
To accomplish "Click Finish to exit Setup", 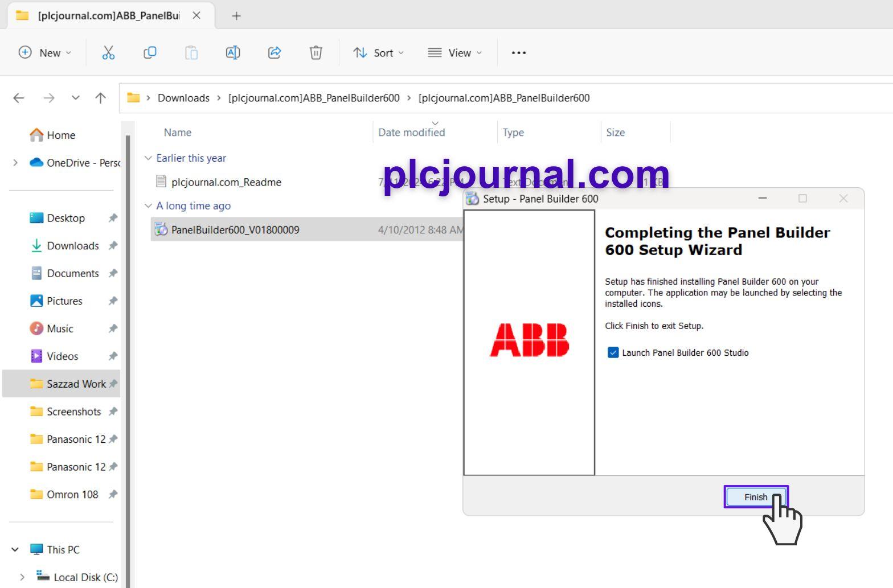I will (x=756, y=497).
